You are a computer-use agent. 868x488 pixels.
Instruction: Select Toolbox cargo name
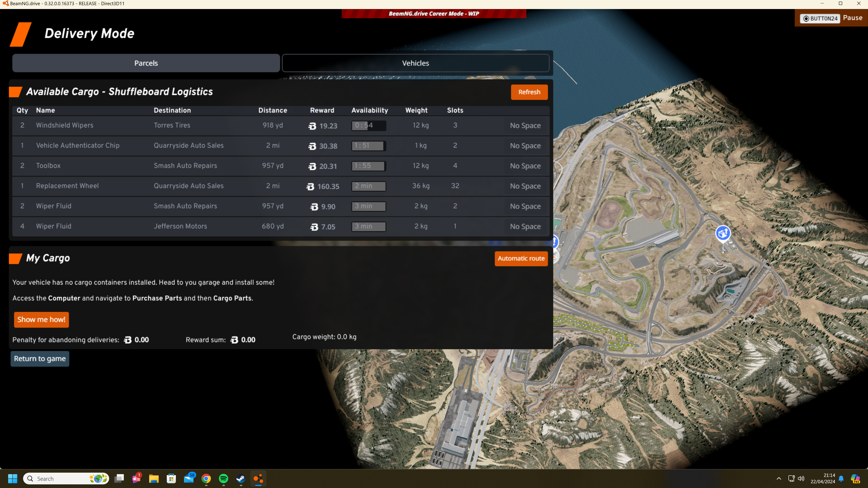click(x=48, y=166)
